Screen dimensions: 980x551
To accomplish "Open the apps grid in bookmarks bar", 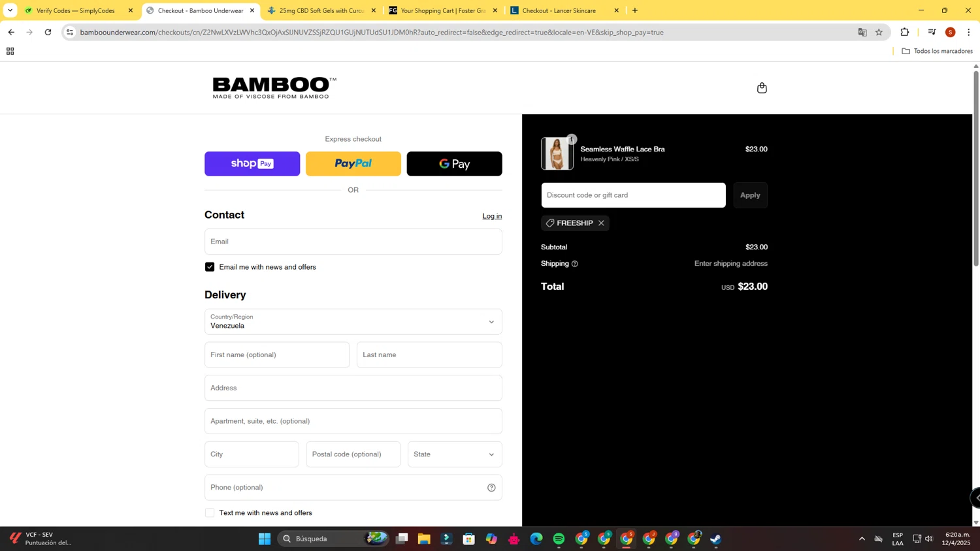I will 10,51.
